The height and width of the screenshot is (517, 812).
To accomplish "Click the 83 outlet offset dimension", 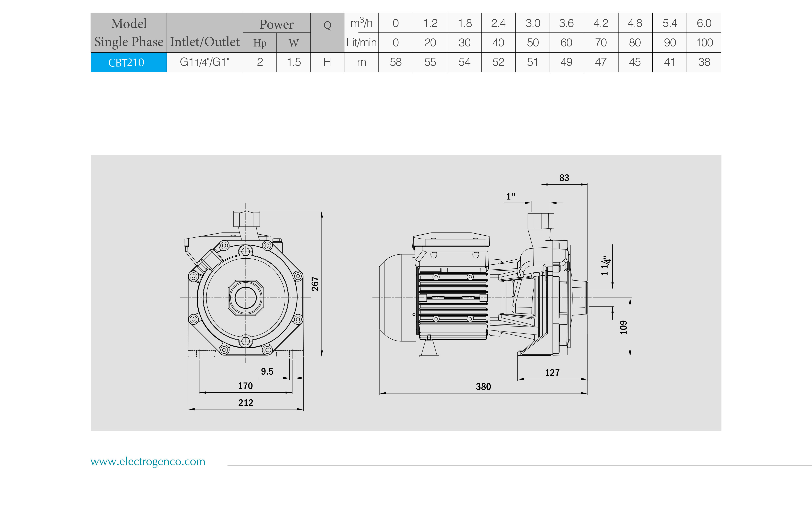I will [564, 178].
